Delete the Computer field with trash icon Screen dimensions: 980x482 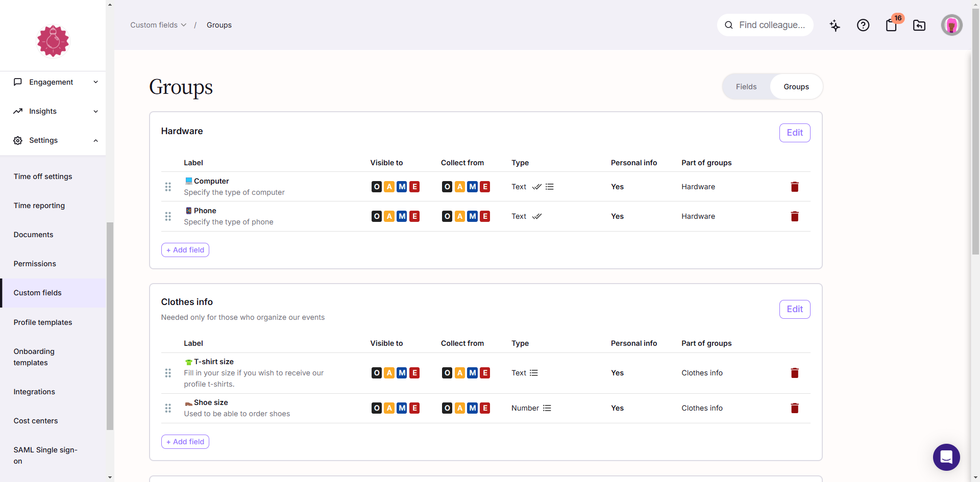[x=795, y=187]
